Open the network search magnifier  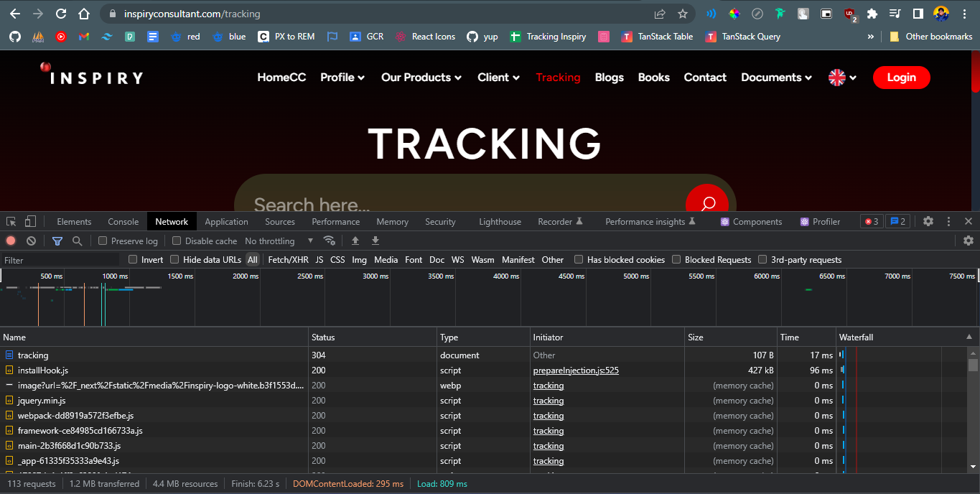point(77,241)
